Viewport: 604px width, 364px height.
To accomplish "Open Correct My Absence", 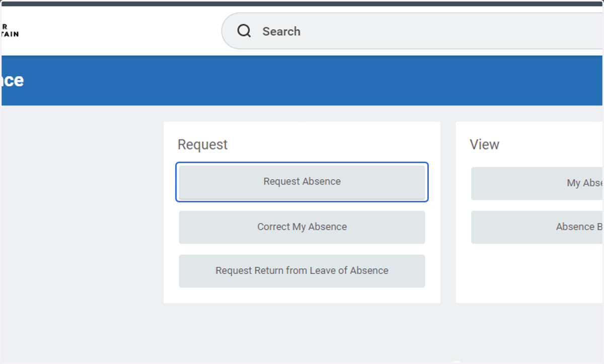I will 302,227.
